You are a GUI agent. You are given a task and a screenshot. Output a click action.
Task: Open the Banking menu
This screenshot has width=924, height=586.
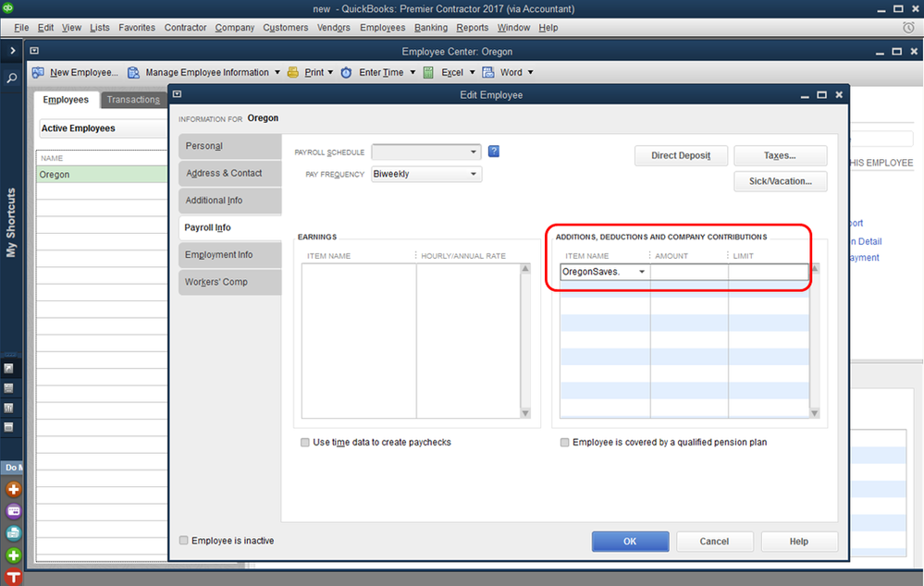[x=431, y=28]
